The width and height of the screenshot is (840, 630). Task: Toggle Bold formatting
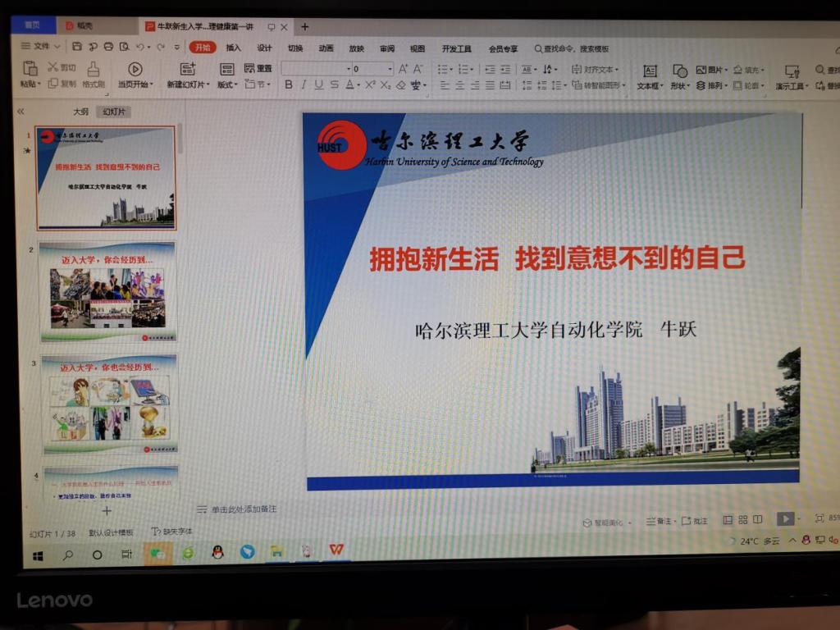point(288,84)
